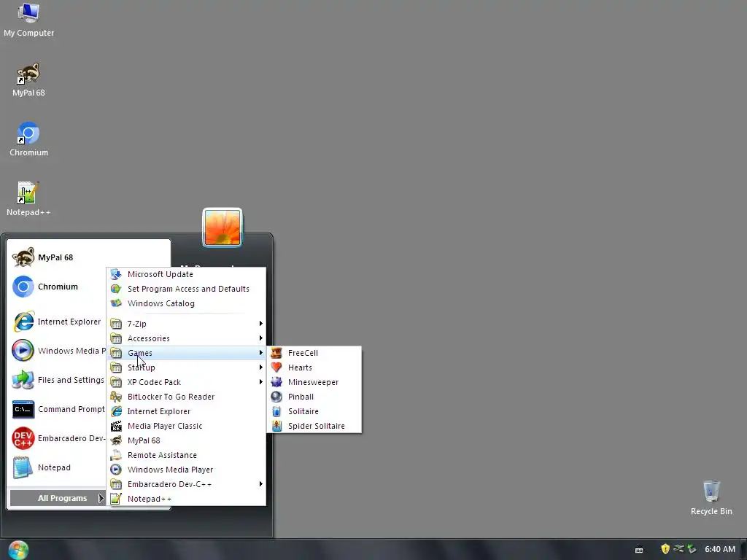Click the Remote Assistance icon
The image size is (747, 560).
click(116, 455)
